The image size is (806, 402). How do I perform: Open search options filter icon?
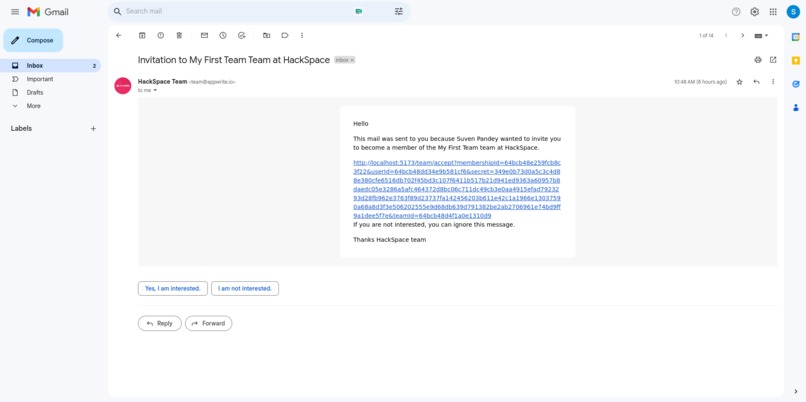coord(398,11)
